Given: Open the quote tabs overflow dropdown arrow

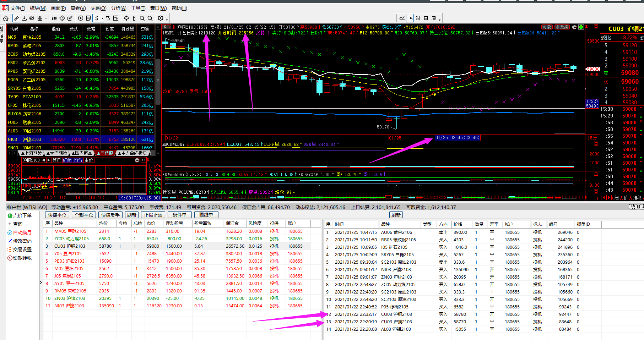Looking at the screenshot, I should (x=158, y=153).
